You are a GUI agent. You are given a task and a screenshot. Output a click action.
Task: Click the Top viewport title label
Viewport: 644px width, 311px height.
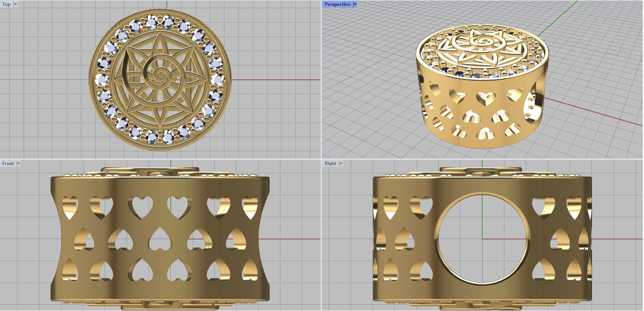click(x=6, y=4)
